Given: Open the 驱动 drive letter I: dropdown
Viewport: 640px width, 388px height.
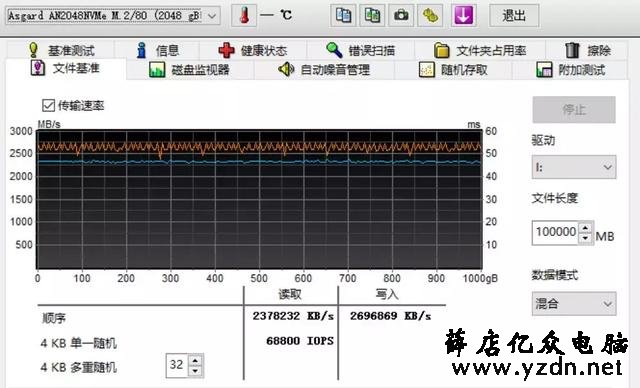Looking at the screenshot, I should 574,167.
